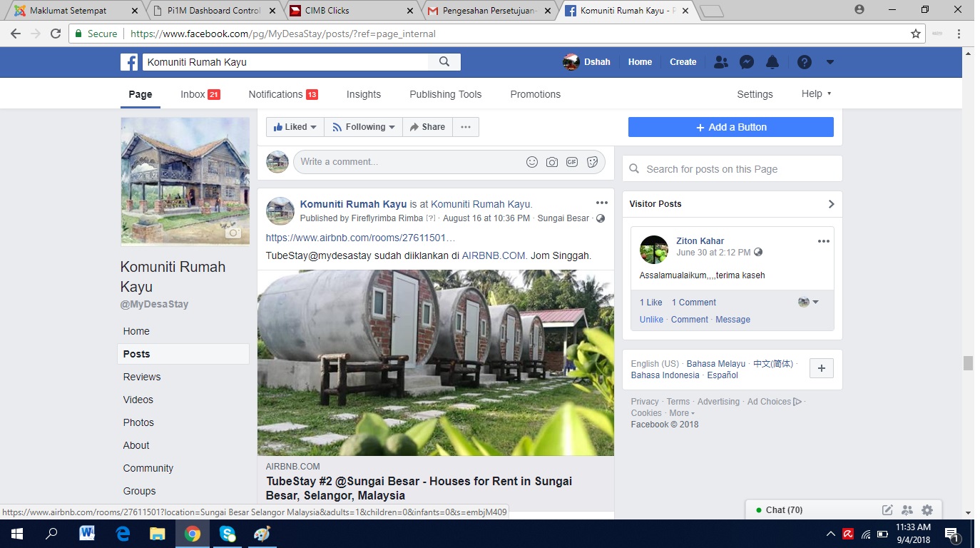The image size is (980, 548).
Task: Open Skype from the taskbar
Action: coord(228,533)
